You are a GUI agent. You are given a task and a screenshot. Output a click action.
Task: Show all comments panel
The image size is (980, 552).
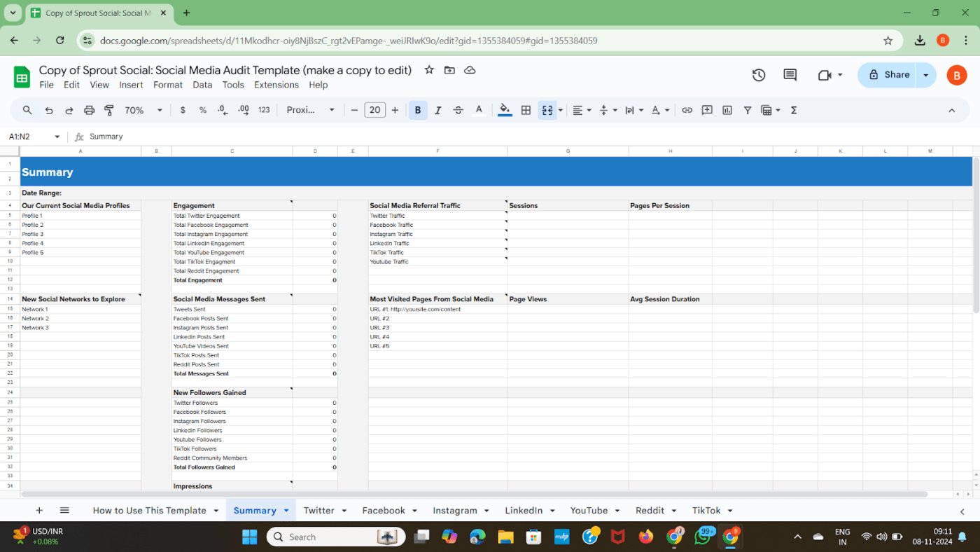point(790,75)
